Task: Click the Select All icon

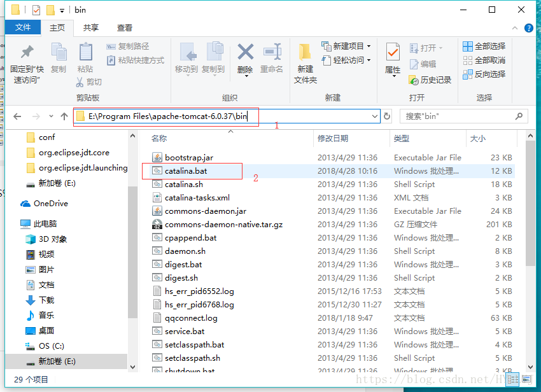Action: 468,46
